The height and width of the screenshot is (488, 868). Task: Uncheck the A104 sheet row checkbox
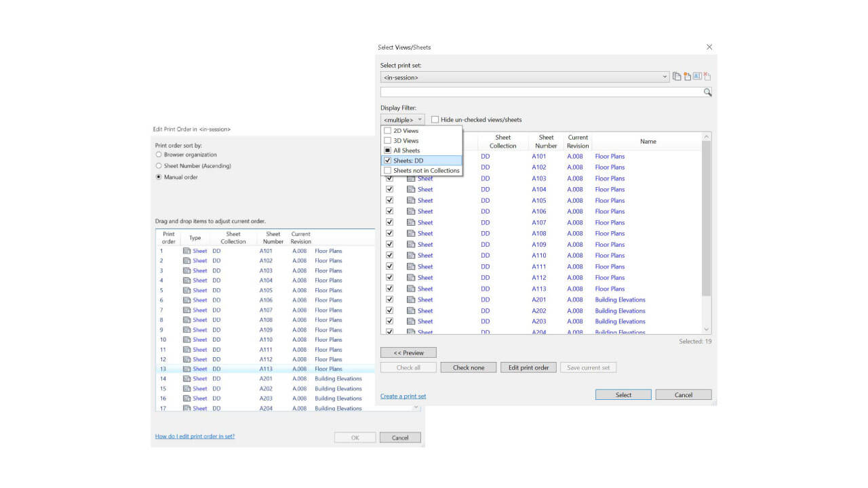(390, 189)
